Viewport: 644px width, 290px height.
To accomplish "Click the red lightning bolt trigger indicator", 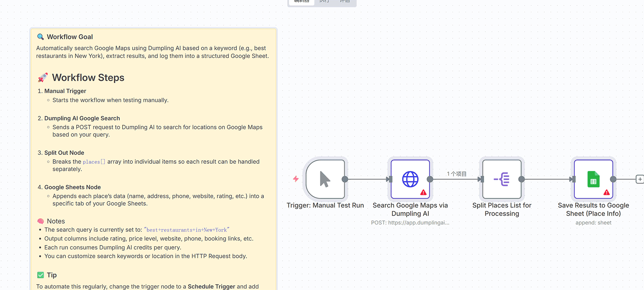I will (296, 179).
